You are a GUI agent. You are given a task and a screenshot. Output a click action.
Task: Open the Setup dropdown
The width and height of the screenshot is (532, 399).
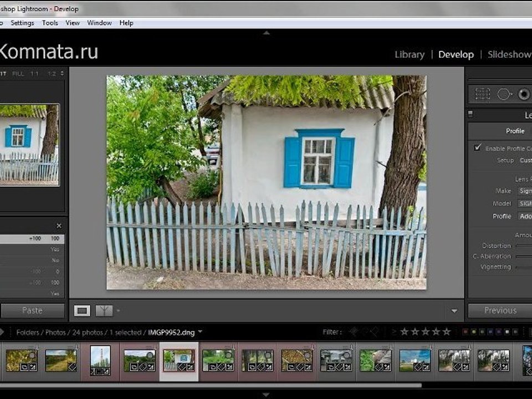click(525, 160)
